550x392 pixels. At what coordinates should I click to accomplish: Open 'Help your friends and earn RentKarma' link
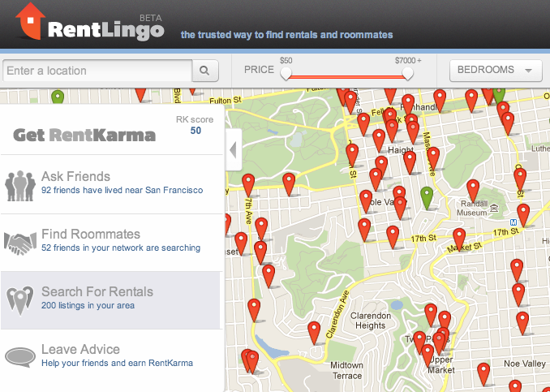tap(117, 363)
